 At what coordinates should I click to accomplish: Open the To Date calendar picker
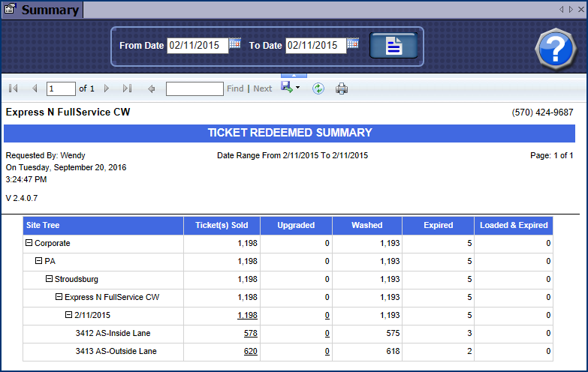353,43
